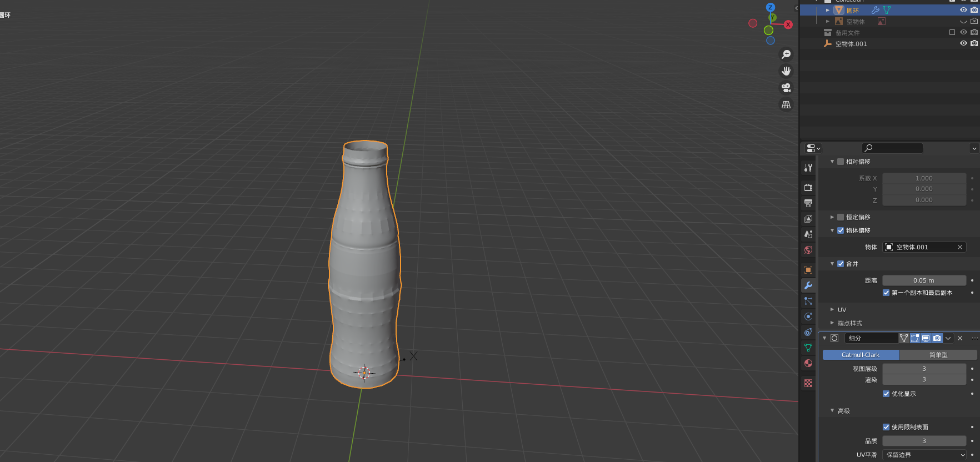Open the Render properties tab

pos(808,188)
